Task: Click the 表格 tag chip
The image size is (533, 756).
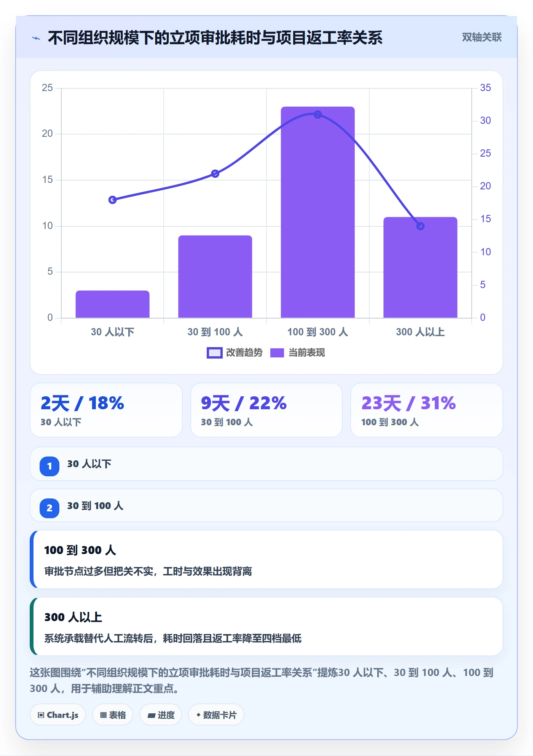Action: pyautogui.click(x=113, y=715)
